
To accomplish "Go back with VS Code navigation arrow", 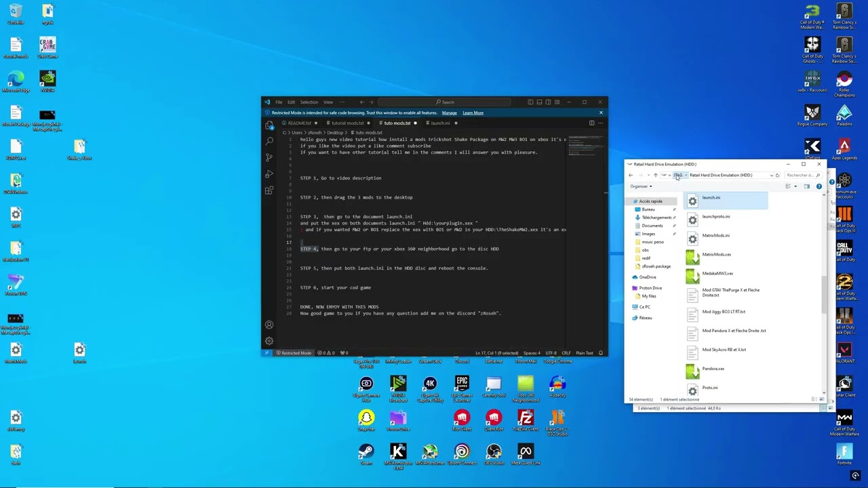I will (361, 102).
